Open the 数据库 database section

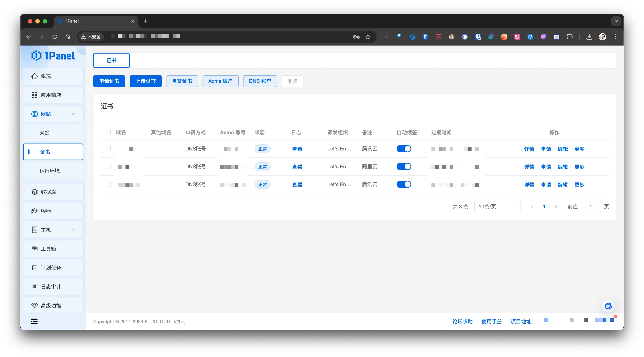tap(53, 192)
